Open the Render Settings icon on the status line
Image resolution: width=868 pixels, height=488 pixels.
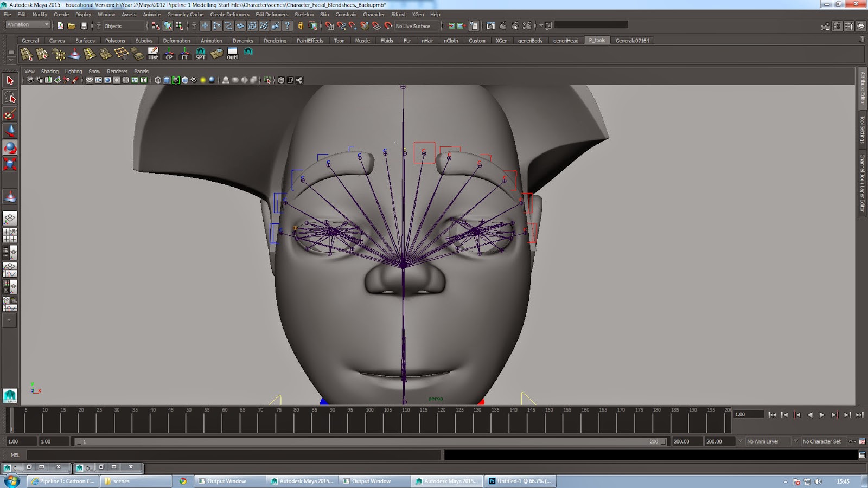tap(527, 25)
